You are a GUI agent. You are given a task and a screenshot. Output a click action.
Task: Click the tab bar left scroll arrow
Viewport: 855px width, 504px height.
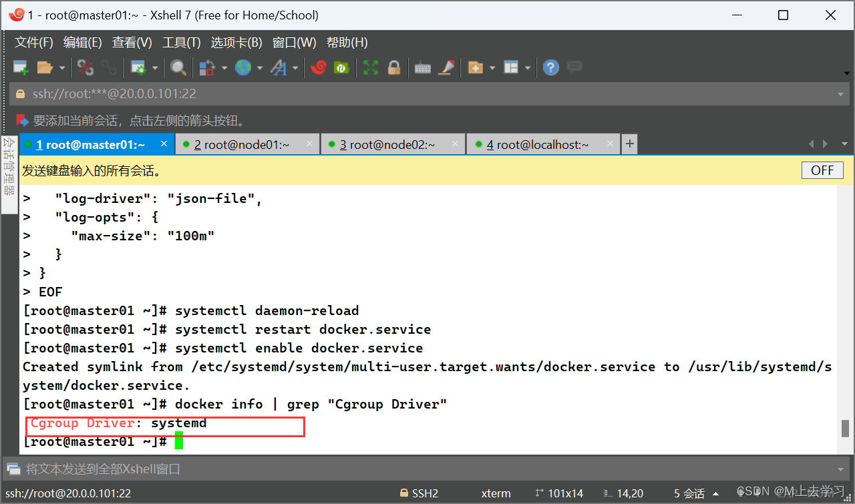[x=812, y=144]
